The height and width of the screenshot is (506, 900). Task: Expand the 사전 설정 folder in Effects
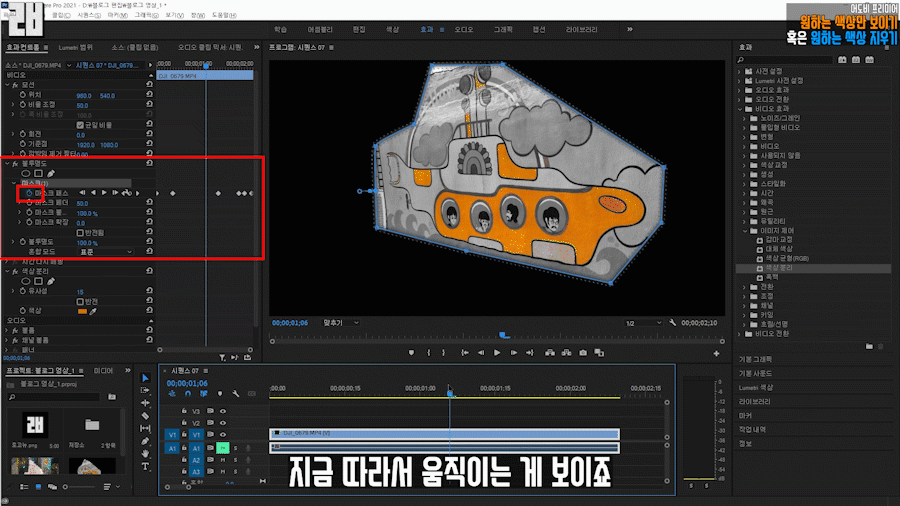coord(739,72)
